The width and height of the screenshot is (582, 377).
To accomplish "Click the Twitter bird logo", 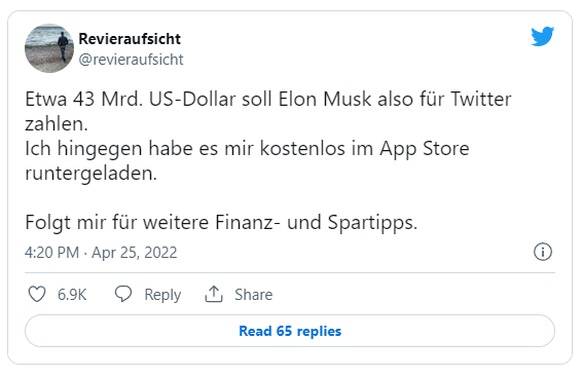I will point(542,36).
